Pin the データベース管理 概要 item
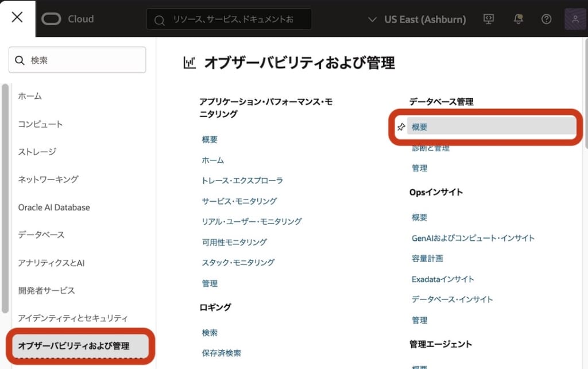The height and width of the screenshot is (369, 588). [401, 127]
